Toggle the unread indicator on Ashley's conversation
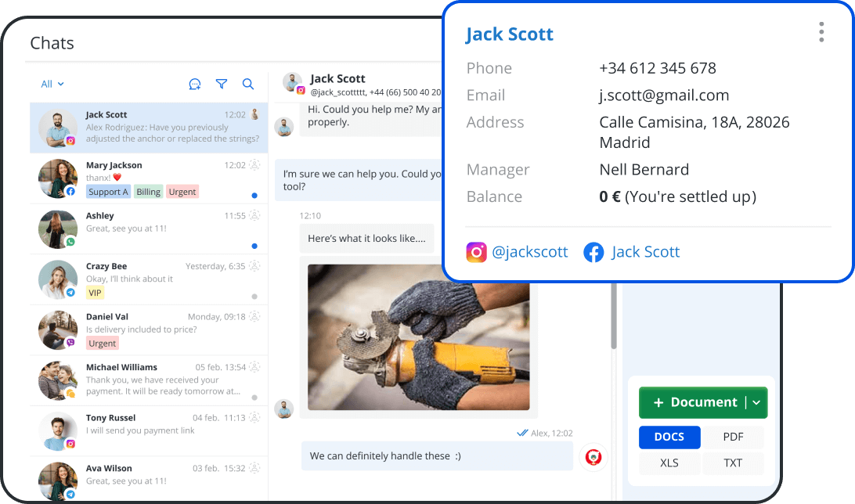855x504 pixels. (254, 246)
